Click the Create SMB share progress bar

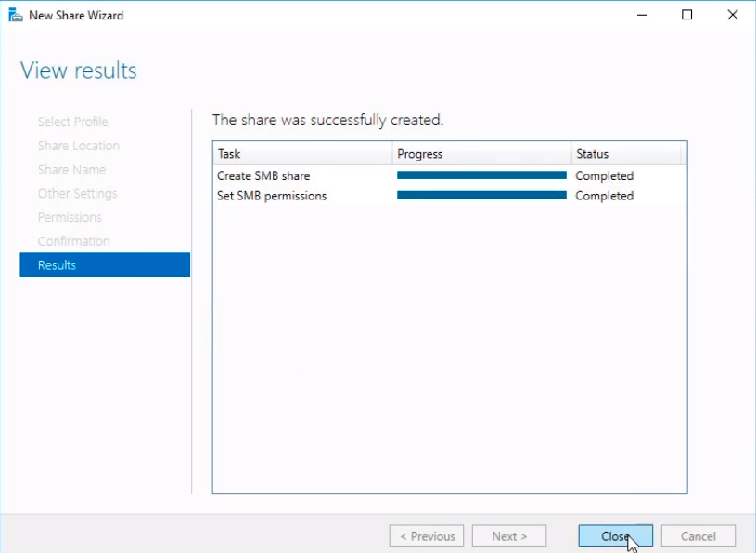481,175
